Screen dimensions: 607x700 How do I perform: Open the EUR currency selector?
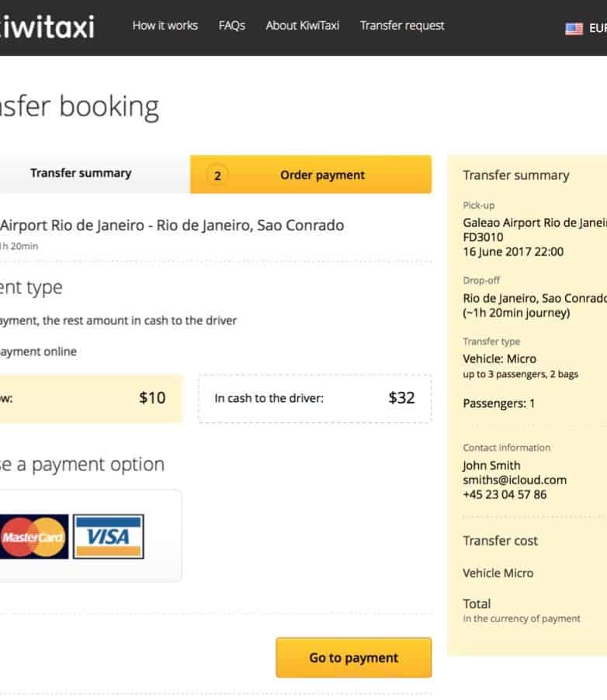click(x=597, y=29)
